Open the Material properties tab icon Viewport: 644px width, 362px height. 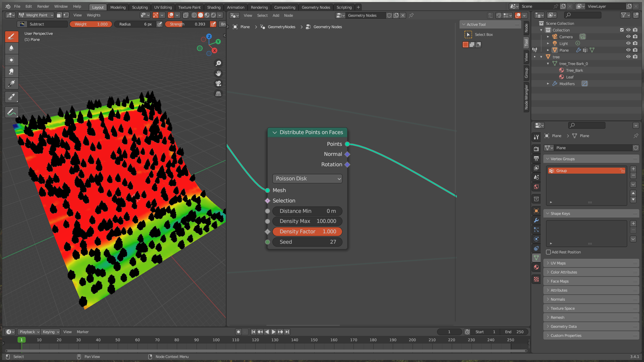536,267
